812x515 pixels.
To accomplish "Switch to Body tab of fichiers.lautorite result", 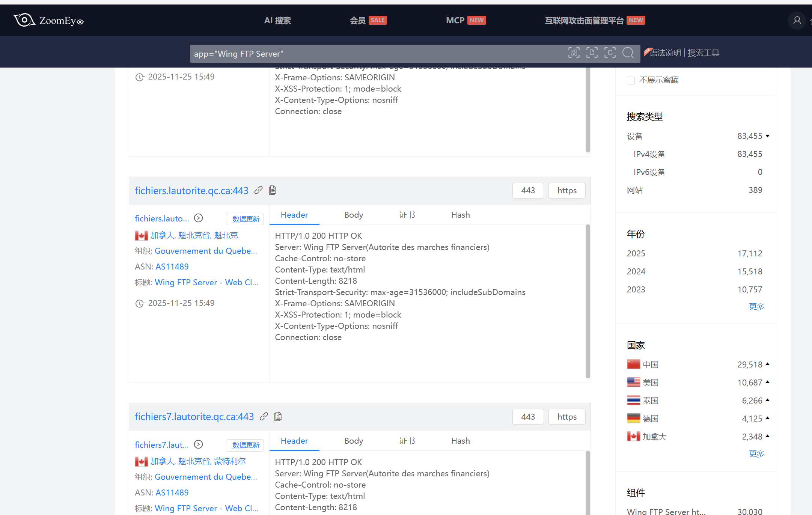I will point(353,215).
